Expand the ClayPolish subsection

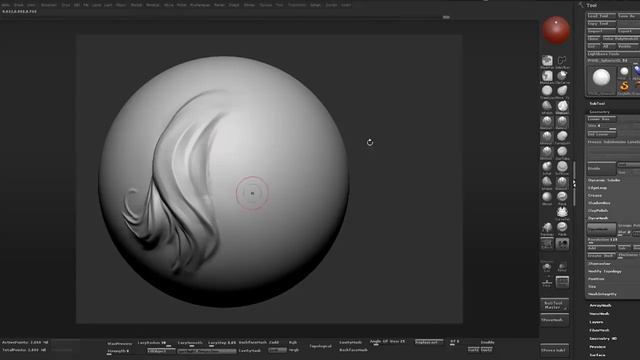pos(598,211)
